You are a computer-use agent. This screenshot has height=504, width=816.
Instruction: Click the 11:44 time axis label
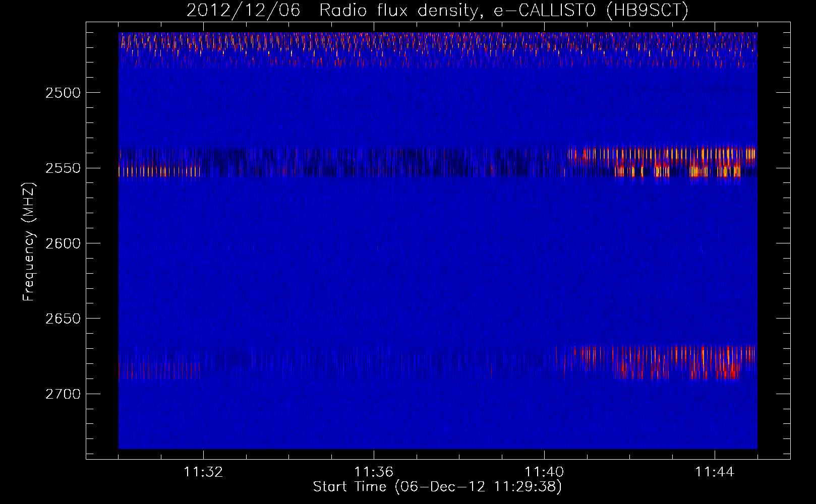[715, 472]
